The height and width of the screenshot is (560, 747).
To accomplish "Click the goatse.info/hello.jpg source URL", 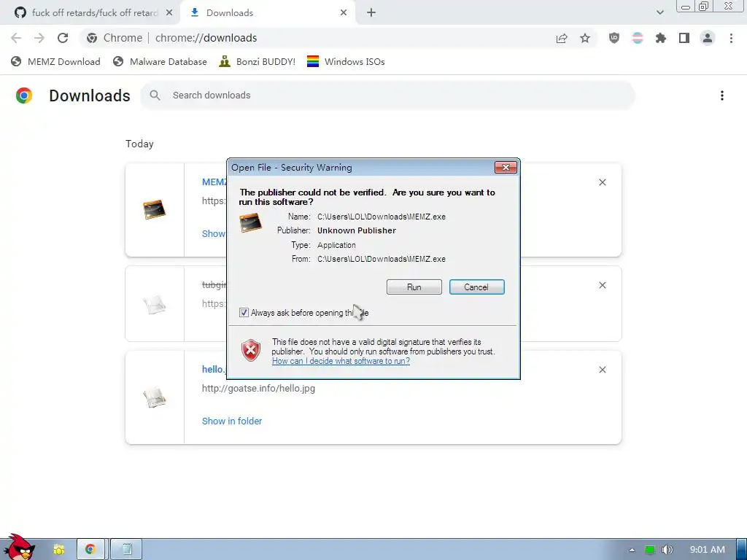I will (259, 389).
